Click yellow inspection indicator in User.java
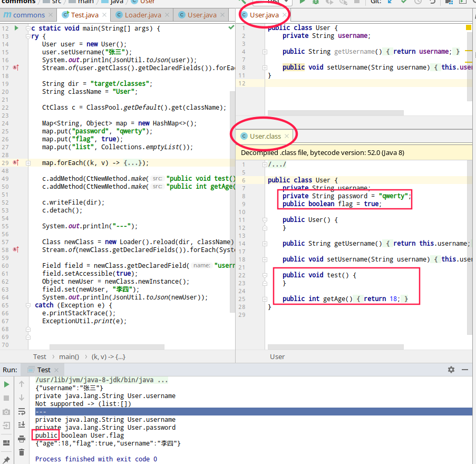Image resolution: width=476 pixels, height=464 pixels. tap(469, 27)
